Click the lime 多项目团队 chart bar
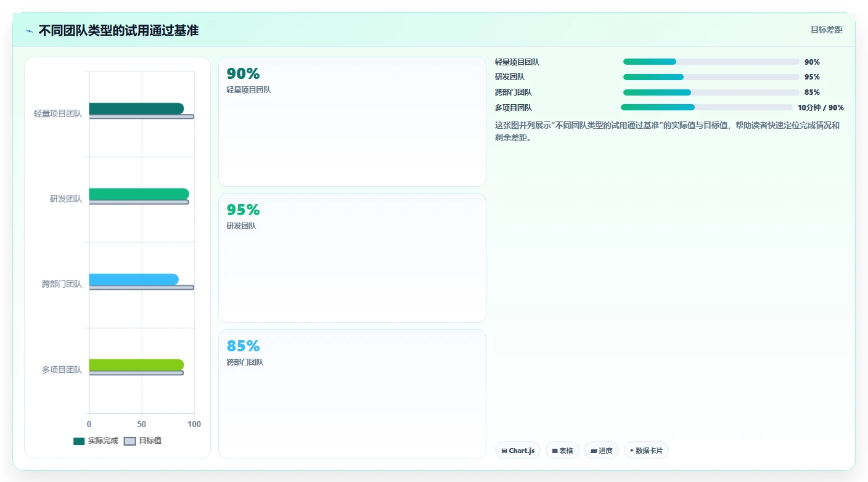The width and height of the screenshot is (868, 482). [x=136, y=365]
